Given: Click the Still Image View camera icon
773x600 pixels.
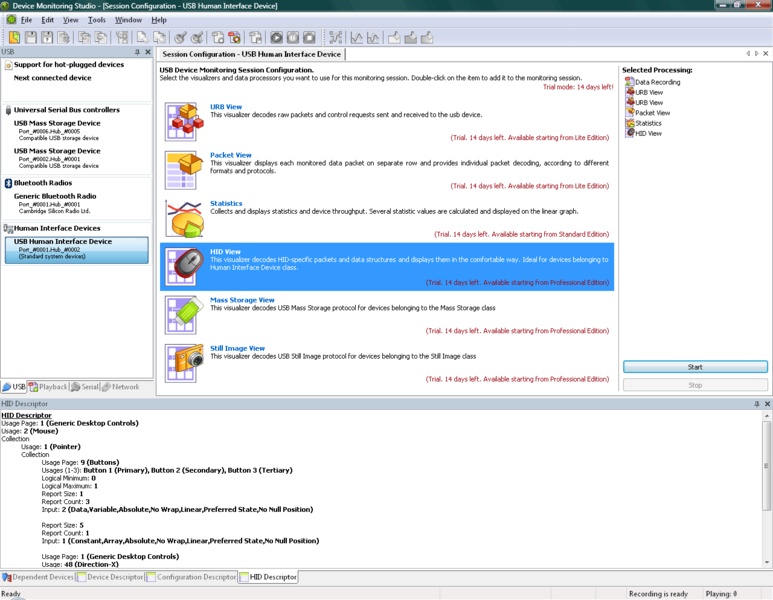Looking at the screenshot, I should (x=184, y=363).
